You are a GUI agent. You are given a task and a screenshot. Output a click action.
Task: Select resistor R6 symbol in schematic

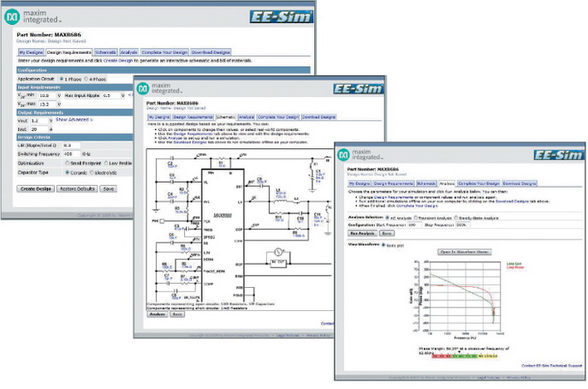[x=164, y=271]
